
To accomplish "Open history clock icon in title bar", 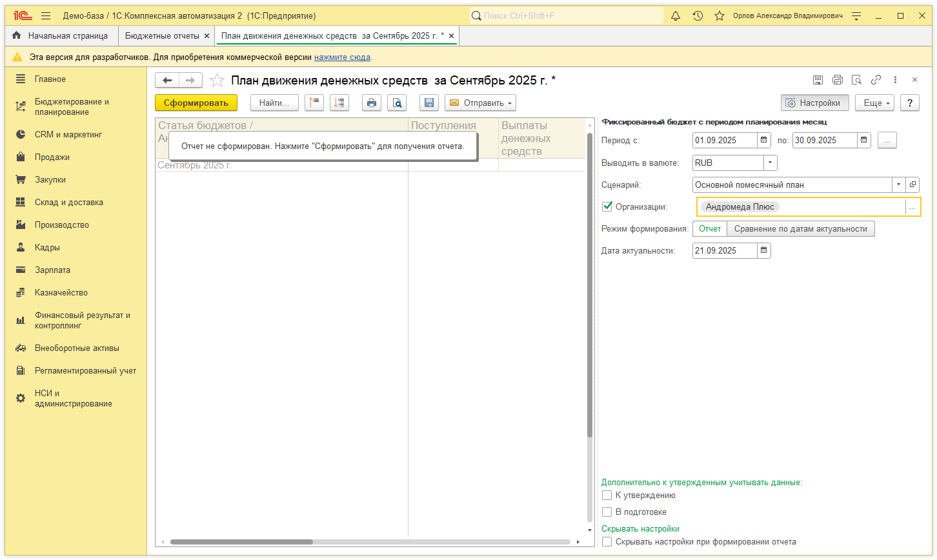I will point(698,15).
